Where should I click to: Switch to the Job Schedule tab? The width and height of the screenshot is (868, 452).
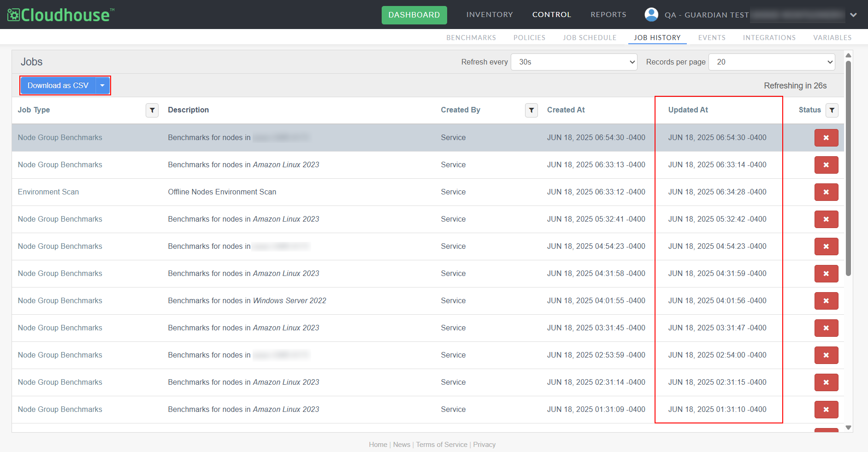pyautogui.click(x=589, y=38)
